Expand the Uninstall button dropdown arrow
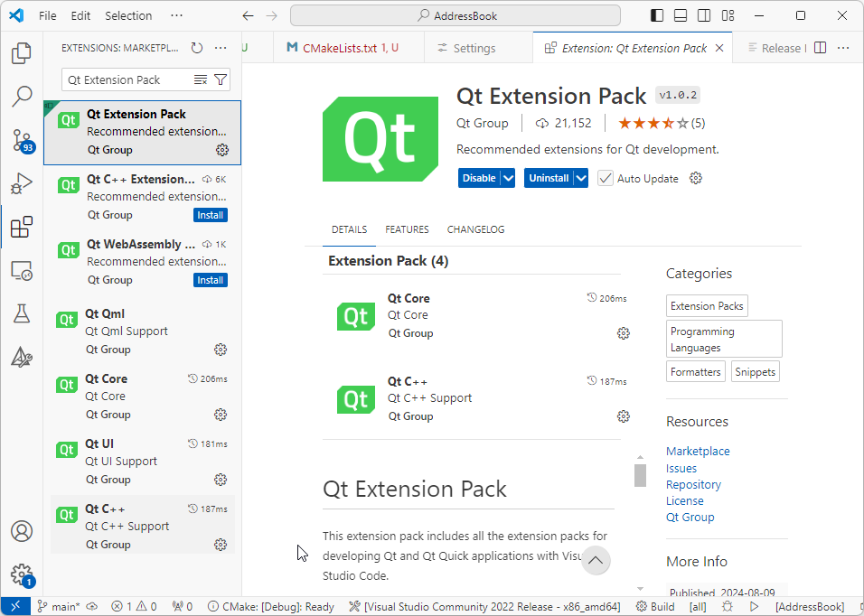 pos(580,179)
